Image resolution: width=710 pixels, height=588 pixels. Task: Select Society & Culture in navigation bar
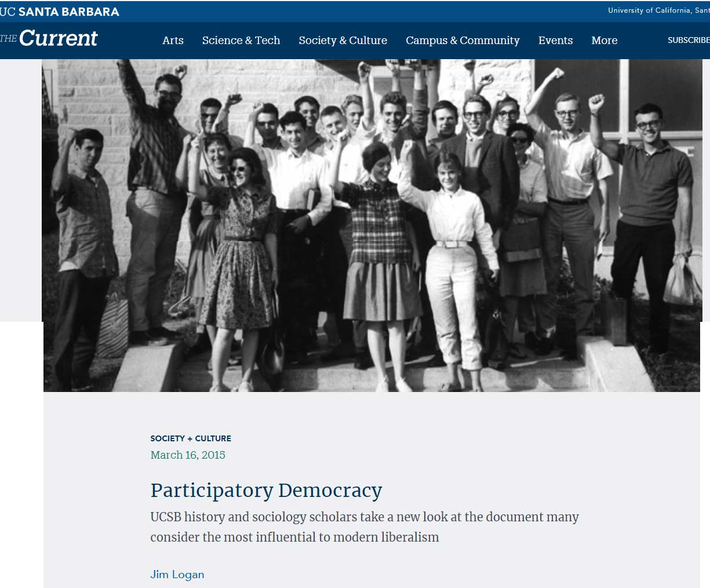pyautogui.click(x=343, y=41)
